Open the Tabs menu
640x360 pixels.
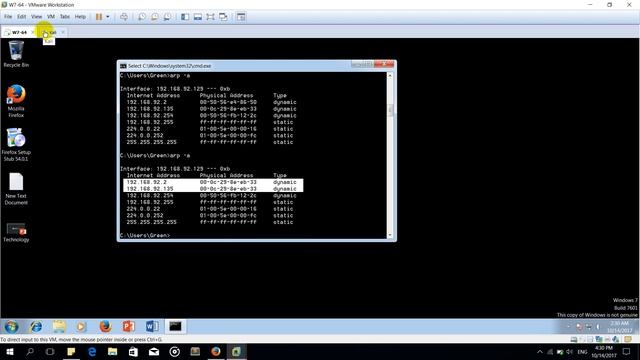(64, 17)
